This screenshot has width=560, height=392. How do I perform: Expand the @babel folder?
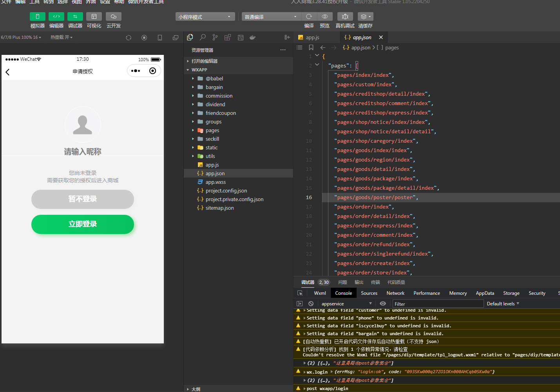(238, 78)
